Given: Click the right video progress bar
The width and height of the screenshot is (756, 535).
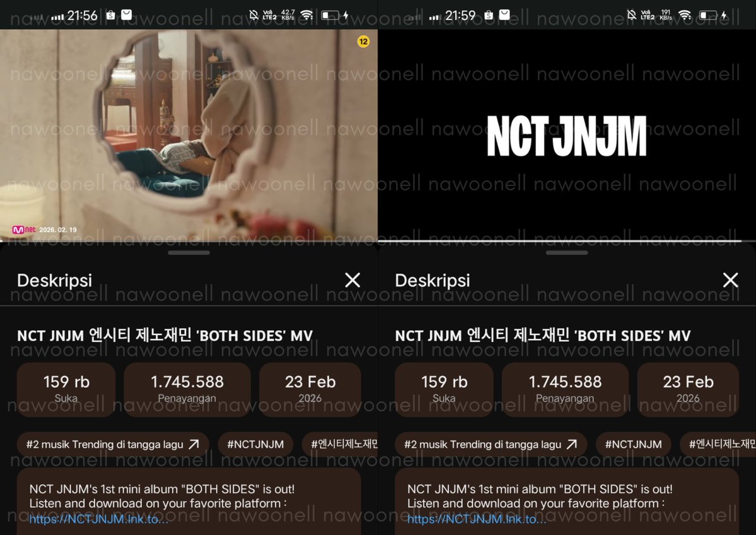Looking at the screenshot, I should click(567, 241).
